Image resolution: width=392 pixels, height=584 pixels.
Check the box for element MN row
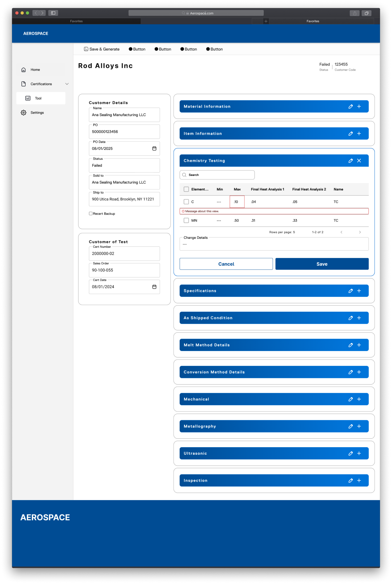tap(186, 221)
